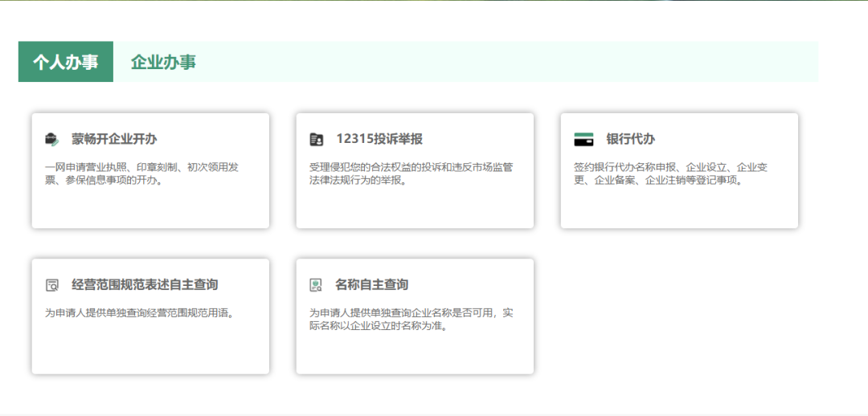Click description text starting 签约银行代办名称申报
Image resolution: width=868 pixels, height=416 pixels.
(x=670, y=173)
